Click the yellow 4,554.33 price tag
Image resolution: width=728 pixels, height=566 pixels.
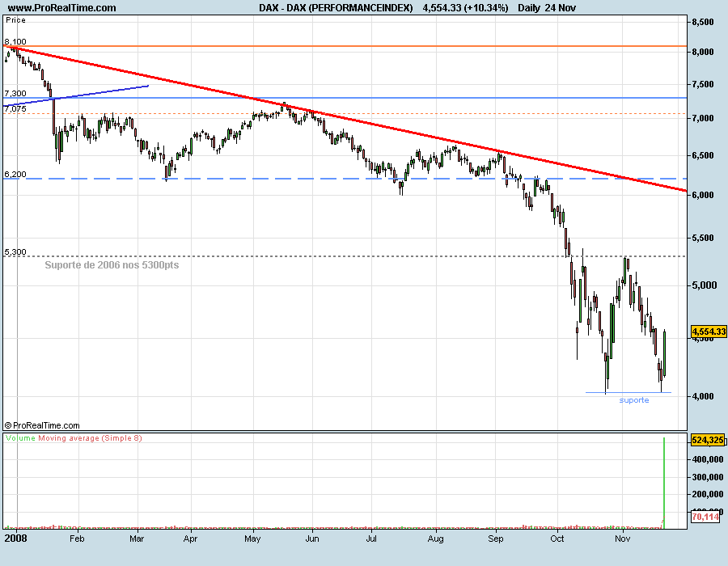tap(709, 332)
